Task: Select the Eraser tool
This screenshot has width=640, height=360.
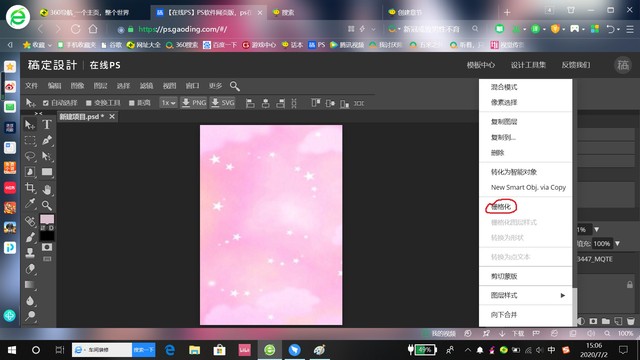Action: coord(30,269)
